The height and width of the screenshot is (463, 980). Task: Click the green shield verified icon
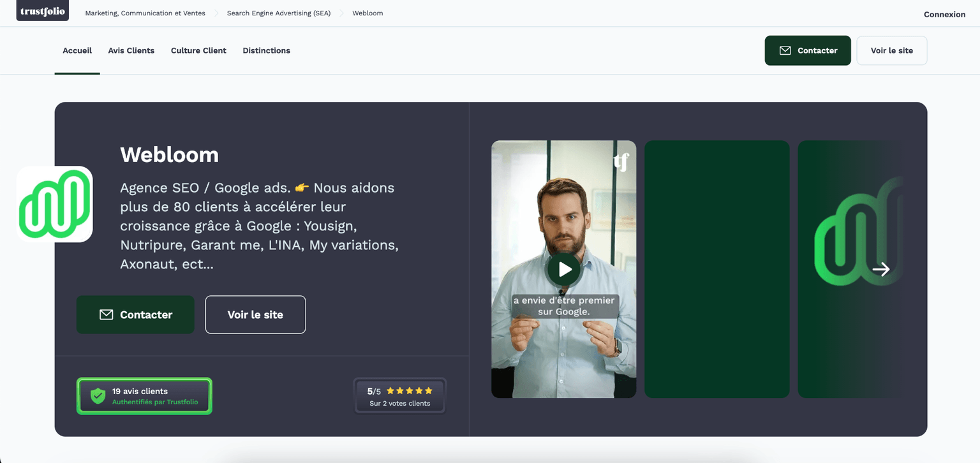click(x=98, y=396)
